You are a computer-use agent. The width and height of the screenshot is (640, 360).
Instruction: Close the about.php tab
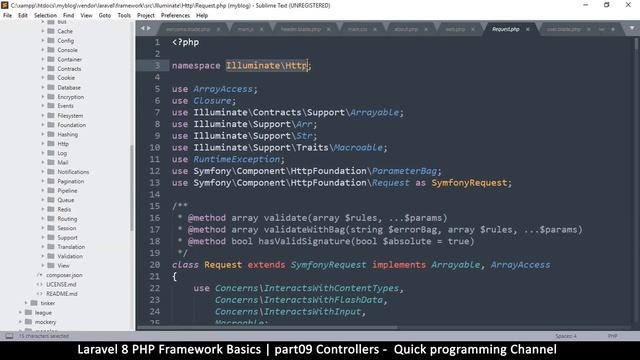(426, 29)
